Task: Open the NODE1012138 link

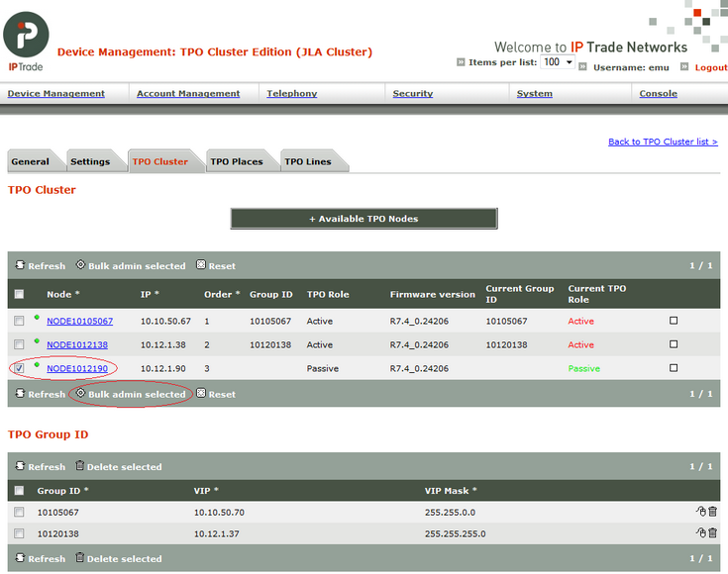Action: [77, 344]
